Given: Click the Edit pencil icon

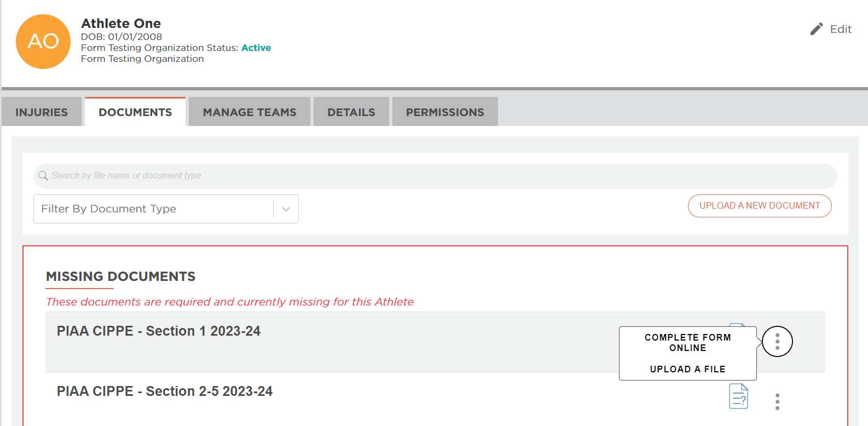Looking at the screenshot, I should pos(817,29).
